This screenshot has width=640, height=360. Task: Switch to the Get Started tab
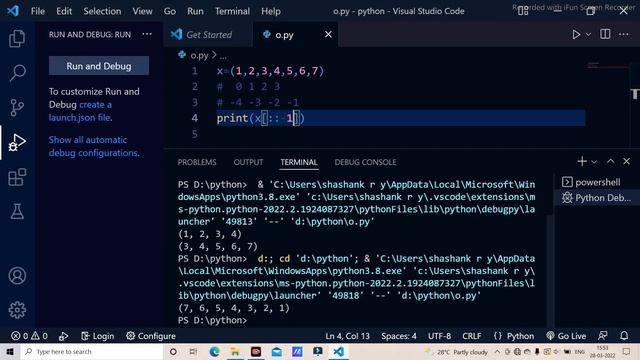click(209, 35)
